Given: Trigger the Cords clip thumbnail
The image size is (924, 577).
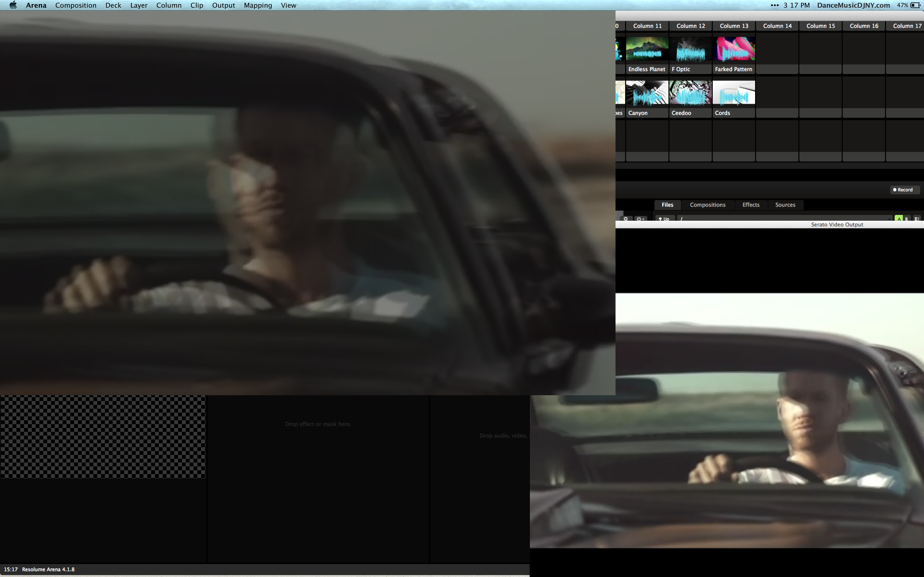Looking at the screenshot, I should tap(734, 92).
